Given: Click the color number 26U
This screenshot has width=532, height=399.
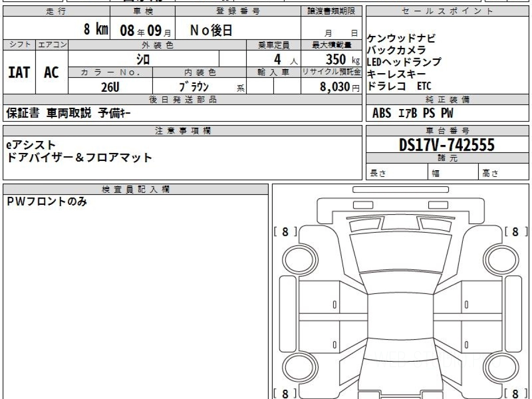Looking at the screenshot, I should pyautogui.click(x=110, y=87).
